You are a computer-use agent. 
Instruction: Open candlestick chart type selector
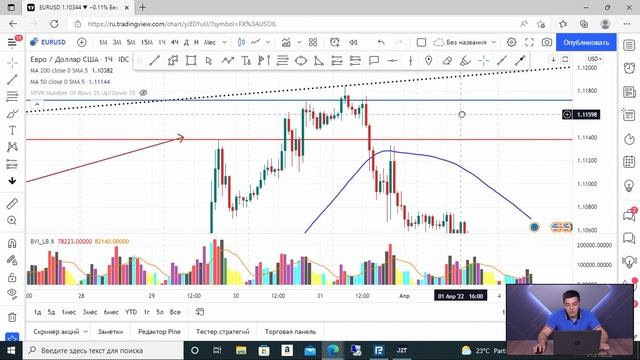241,42
